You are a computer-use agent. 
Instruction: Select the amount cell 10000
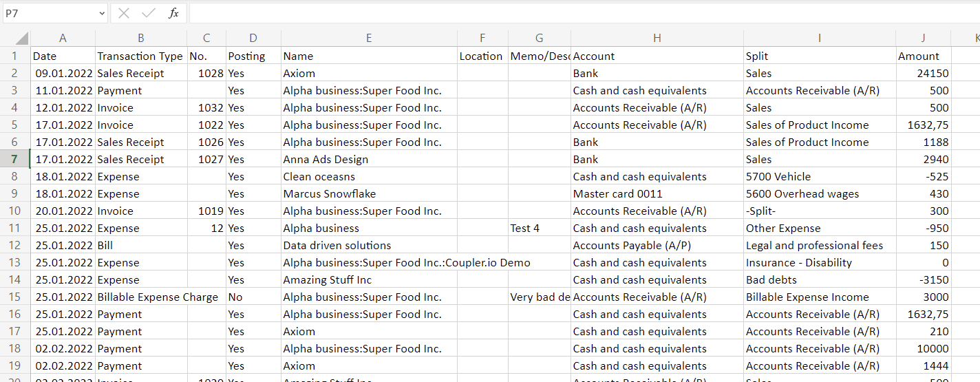coord(924,348)
